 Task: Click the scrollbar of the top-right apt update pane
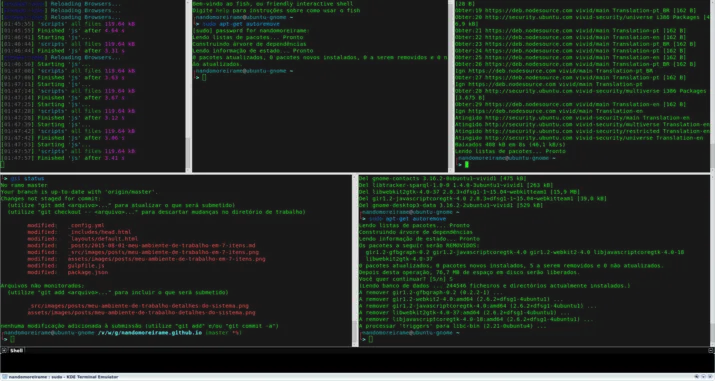[x=712, y=86]
